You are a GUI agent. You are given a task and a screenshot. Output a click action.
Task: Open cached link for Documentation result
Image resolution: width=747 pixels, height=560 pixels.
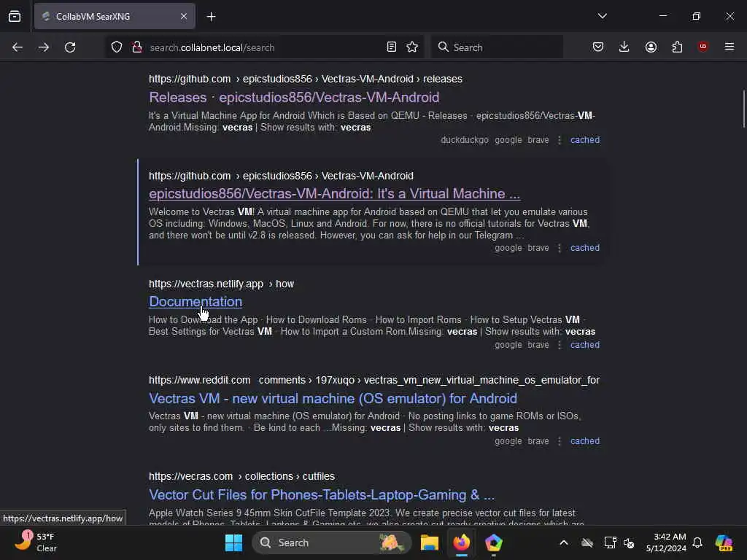(585, 345)
